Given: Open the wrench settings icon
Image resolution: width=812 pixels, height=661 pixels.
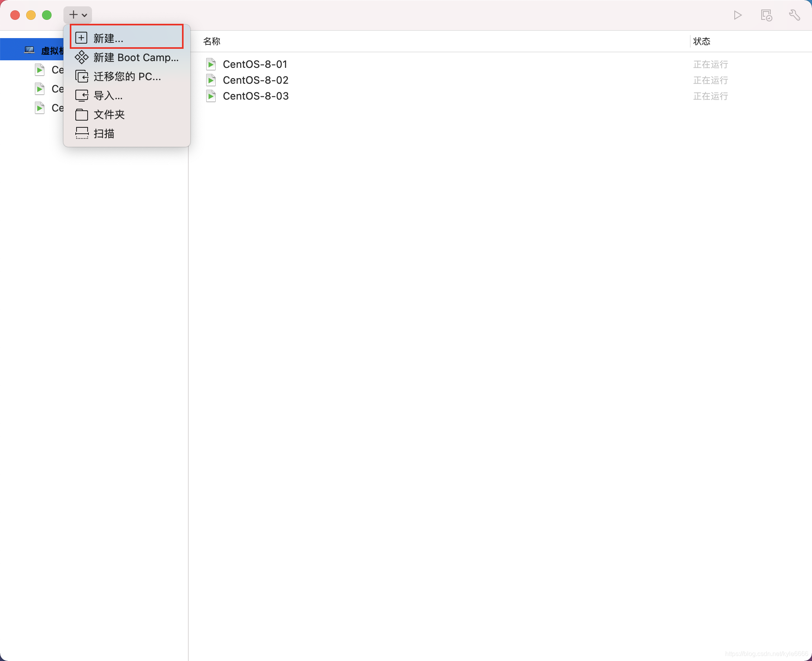Looking at the screenshot, I should click(x=794, y=15).
